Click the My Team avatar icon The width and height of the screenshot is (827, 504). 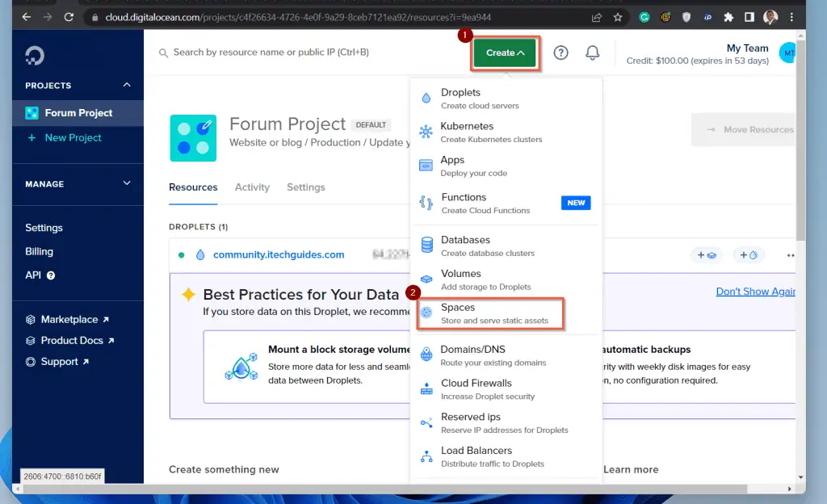[x=788, y=52]
